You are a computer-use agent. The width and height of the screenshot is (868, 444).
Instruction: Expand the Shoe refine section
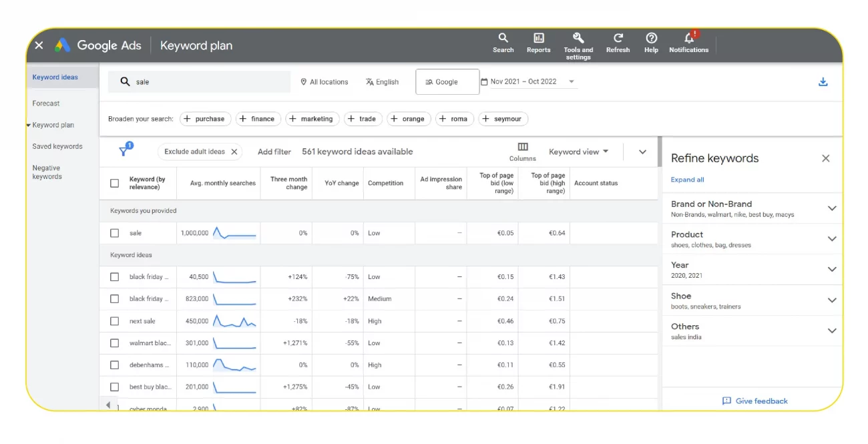(832, 300)
